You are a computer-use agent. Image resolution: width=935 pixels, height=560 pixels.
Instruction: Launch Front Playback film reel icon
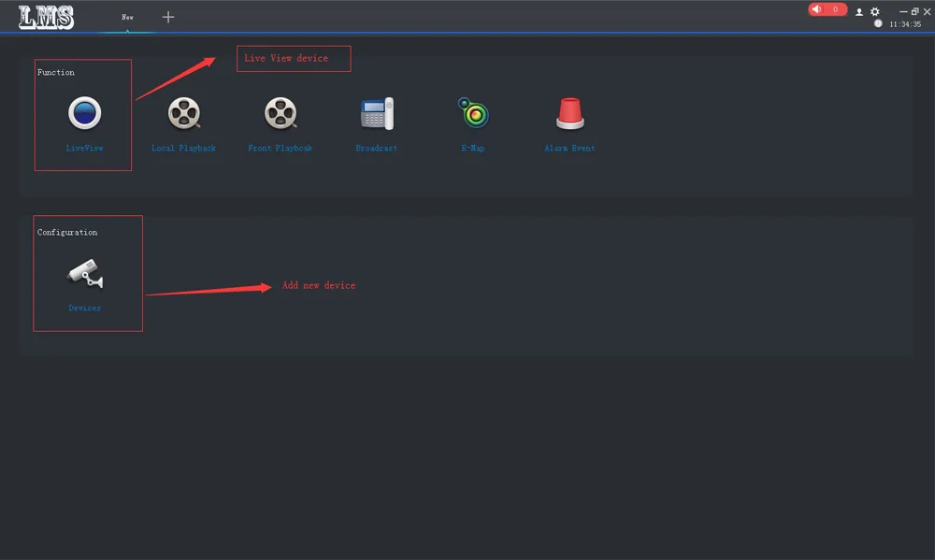point(280,113)
